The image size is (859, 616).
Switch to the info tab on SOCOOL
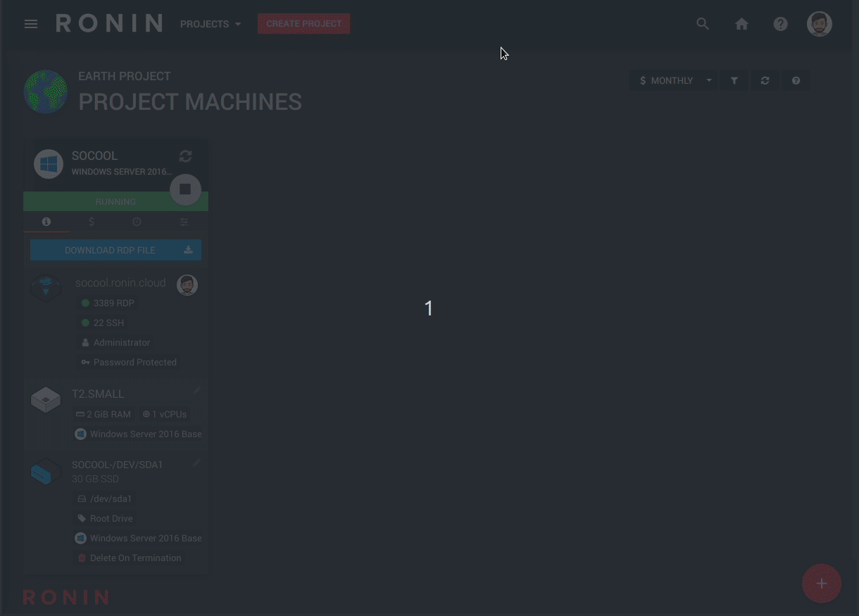tap(46, 222)
